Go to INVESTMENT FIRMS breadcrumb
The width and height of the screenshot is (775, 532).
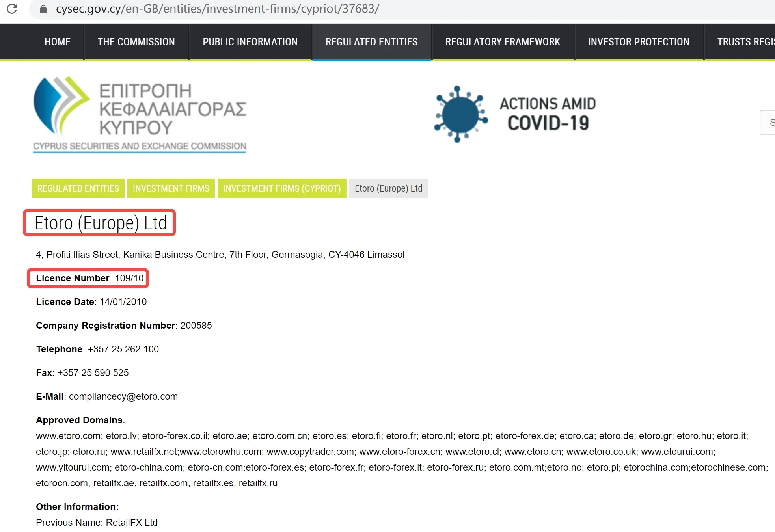tap(171, 188)
